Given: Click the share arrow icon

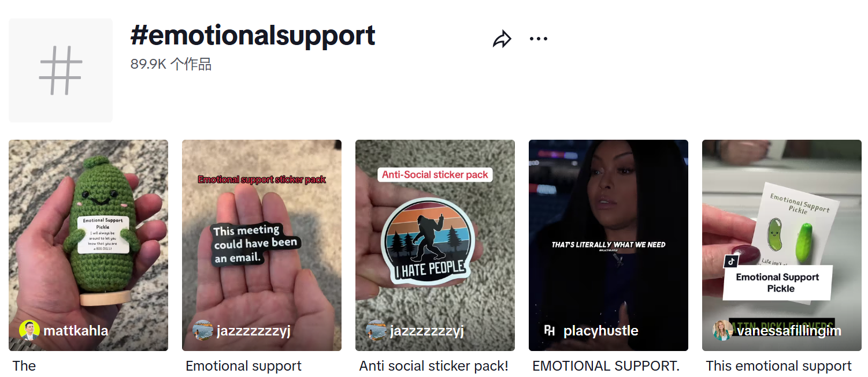Looking at the screenshot, I should pyautogui.click(x=502, y=39).
